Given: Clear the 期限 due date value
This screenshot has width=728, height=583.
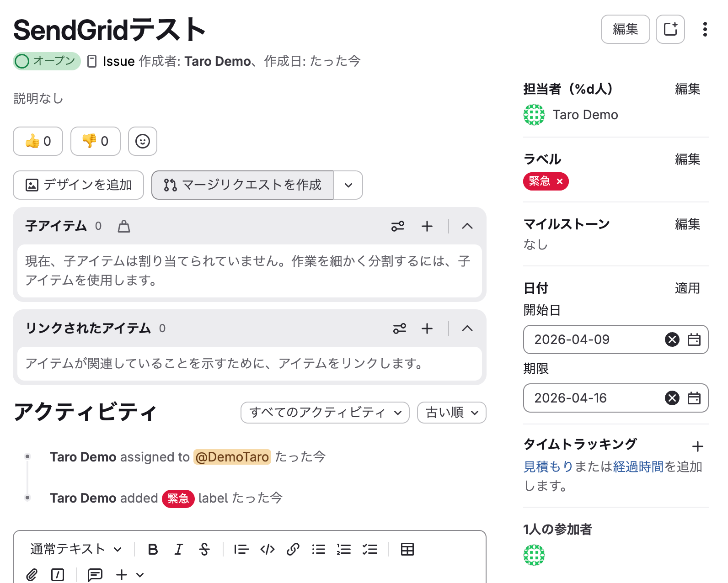Looking at the screenshot, I should pyautogui.click(x=672, y=398).
